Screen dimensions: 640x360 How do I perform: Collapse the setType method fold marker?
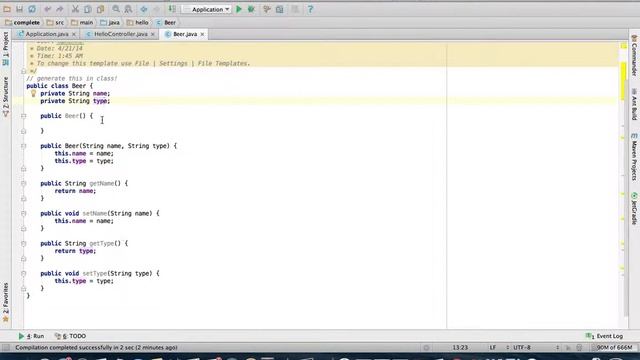(x=23, y=273)
